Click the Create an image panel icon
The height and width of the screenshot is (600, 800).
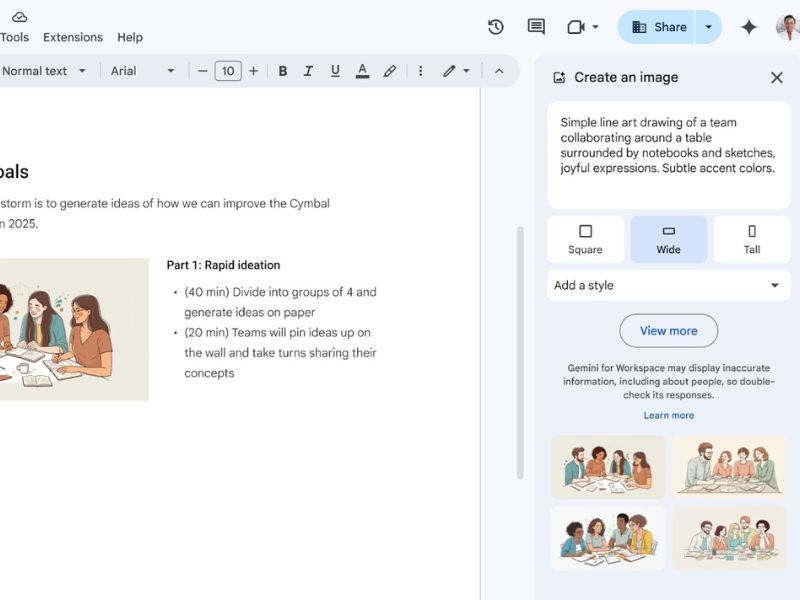pos(559,78)
